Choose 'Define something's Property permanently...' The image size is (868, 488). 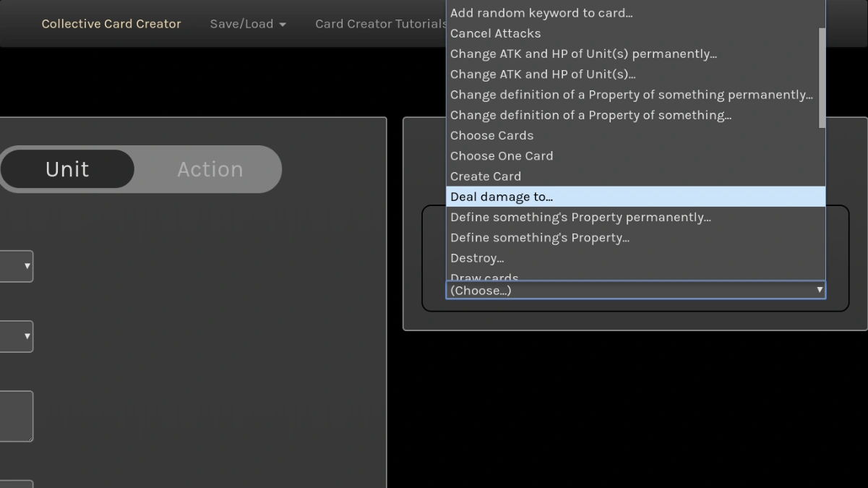580,217
